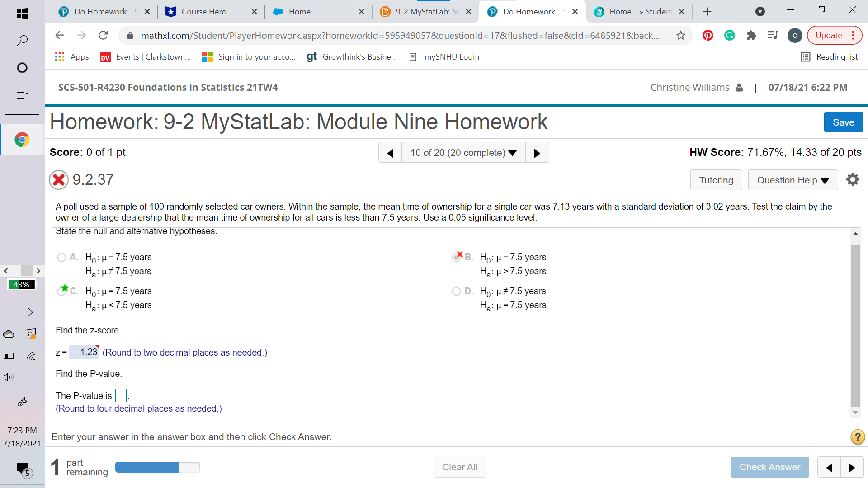
Task: Bookmark the page with the star icon
Action: coord(681,35)
